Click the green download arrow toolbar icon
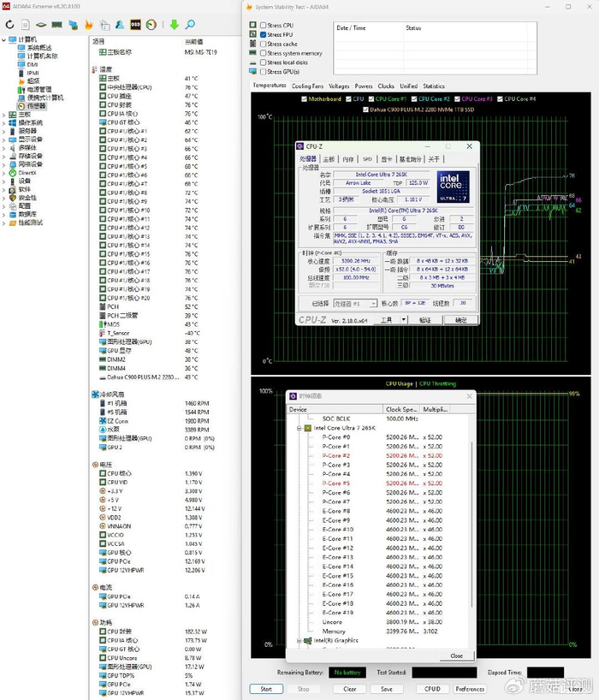599x700 pixels. tap(174, 25)
